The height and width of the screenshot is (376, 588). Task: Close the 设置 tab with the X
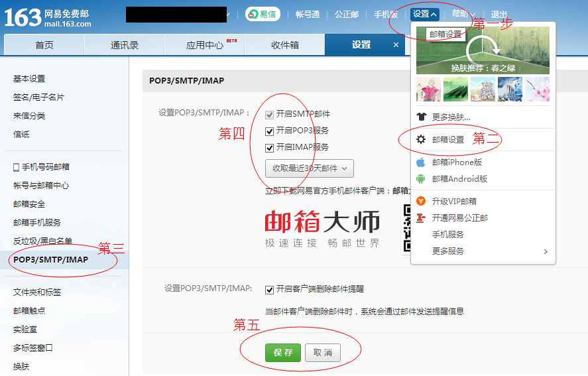point(396,45)
